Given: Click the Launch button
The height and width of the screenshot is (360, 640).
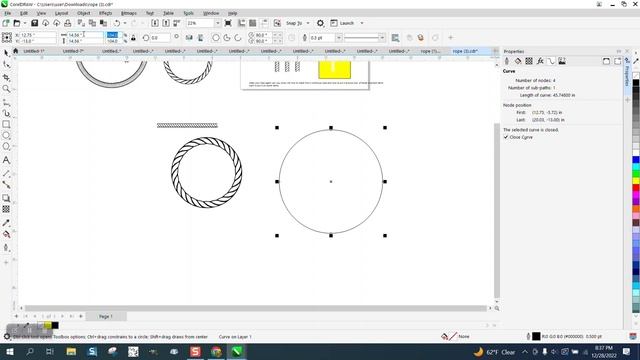Looking at the screenshot, I should [342, 23].
